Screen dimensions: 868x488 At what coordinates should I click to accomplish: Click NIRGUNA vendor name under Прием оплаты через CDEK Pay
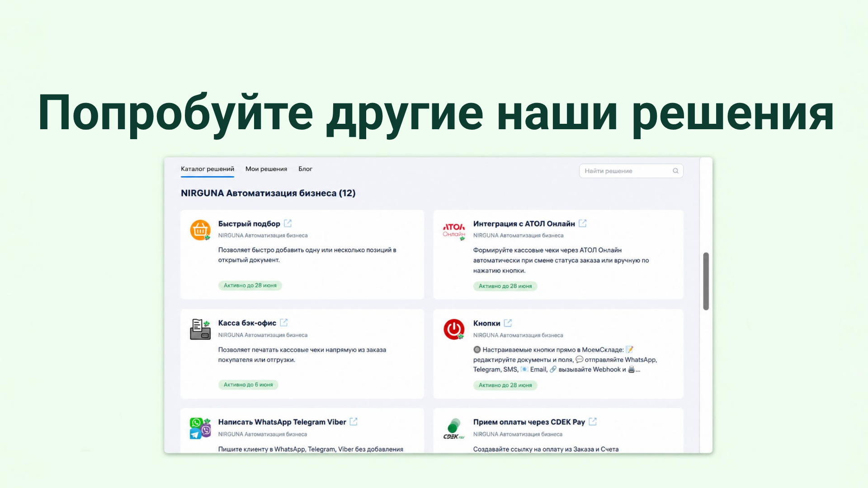click(518, 434)
